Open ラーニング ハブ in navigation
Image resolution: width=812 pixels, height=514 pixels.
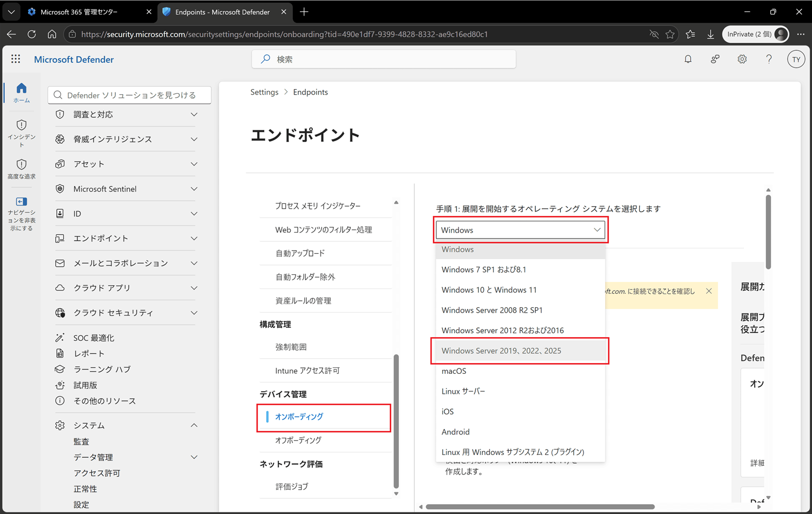click(x=102, y=369)
